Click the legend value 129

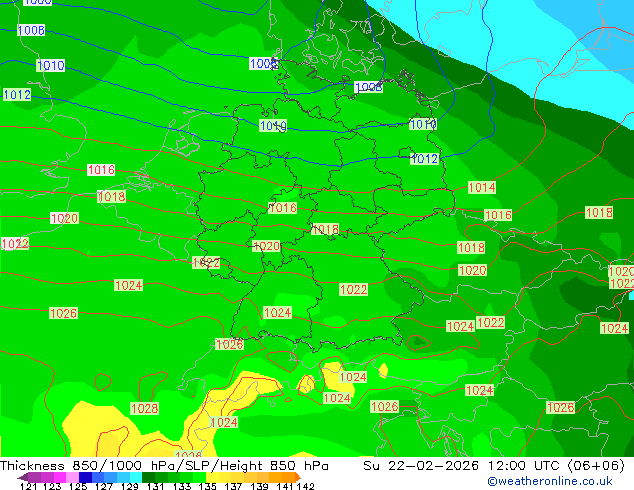coord(130,486)
